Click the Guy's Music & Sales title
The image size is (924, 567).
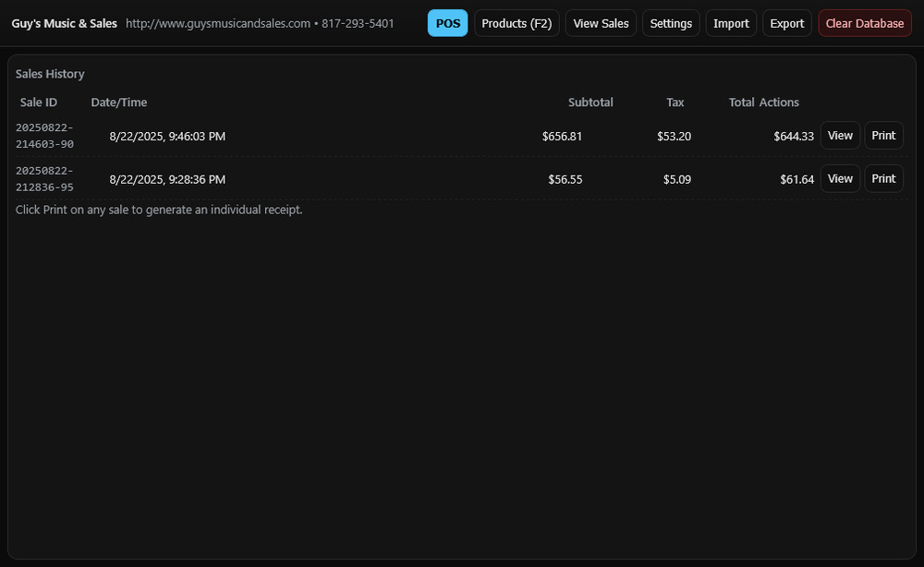click(64, 22)
